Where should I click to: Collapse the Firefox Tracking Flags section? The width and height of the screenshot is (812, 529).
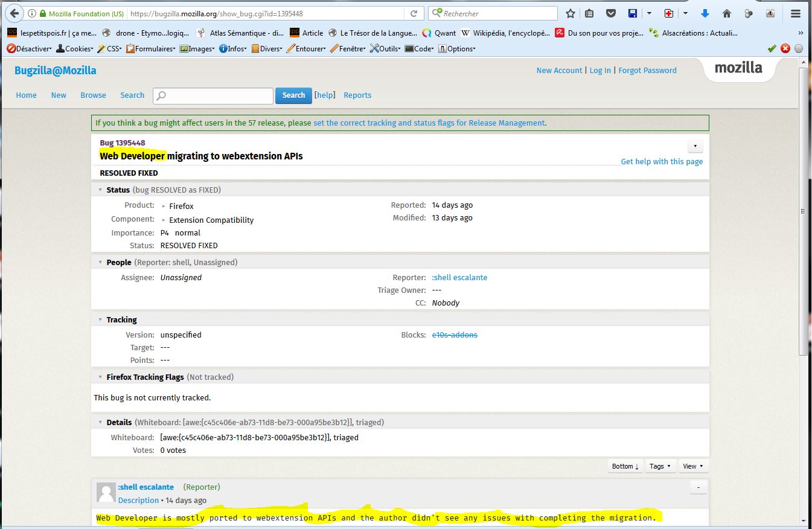tap(100, 377)
